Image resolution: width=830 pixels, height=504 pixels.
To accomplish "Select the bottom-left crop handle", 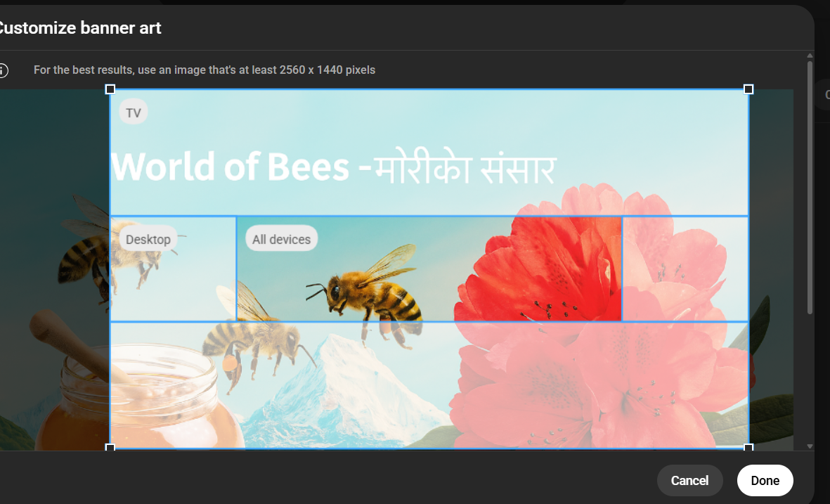I will click(x=110, y=448).
